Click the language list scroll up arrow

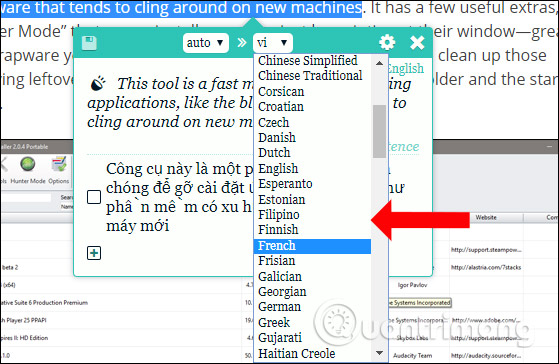click(379, 63)
